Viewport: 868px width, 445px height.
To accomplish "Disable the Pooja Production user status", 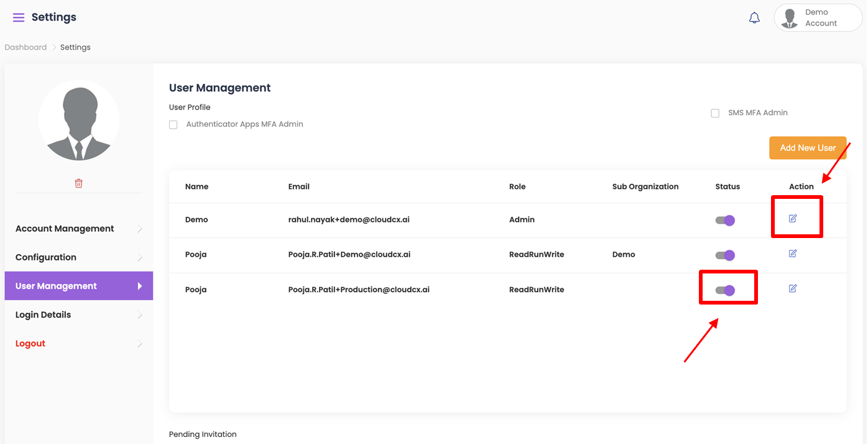I will 725,290.
